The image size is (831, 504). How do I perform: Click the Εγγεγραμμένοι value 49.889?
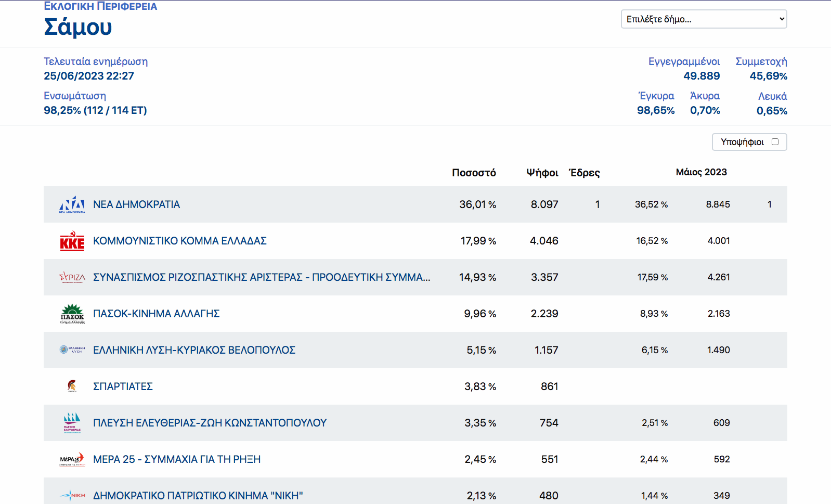(702, 76)
